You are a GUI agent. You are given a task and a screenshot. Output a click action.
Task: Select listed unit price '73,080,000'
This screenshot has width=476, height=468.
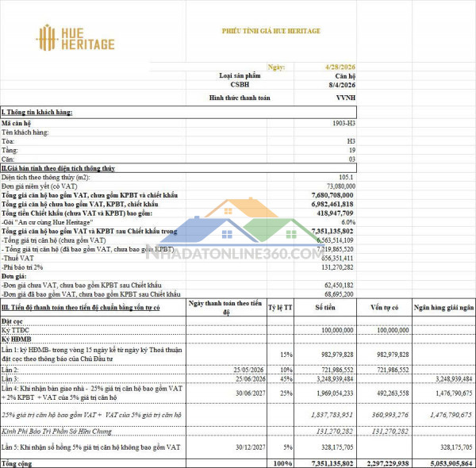[x=341, y=186]
